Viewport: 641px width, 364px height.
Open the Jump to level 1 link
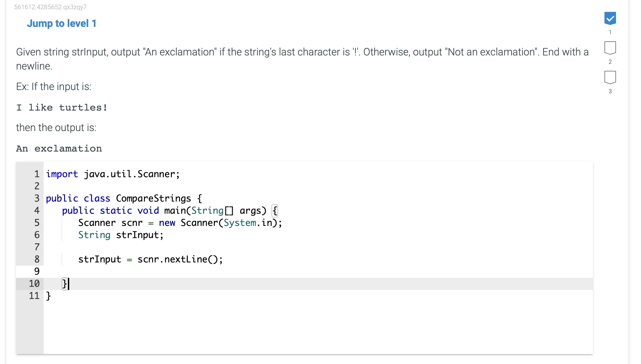(62, 23)
